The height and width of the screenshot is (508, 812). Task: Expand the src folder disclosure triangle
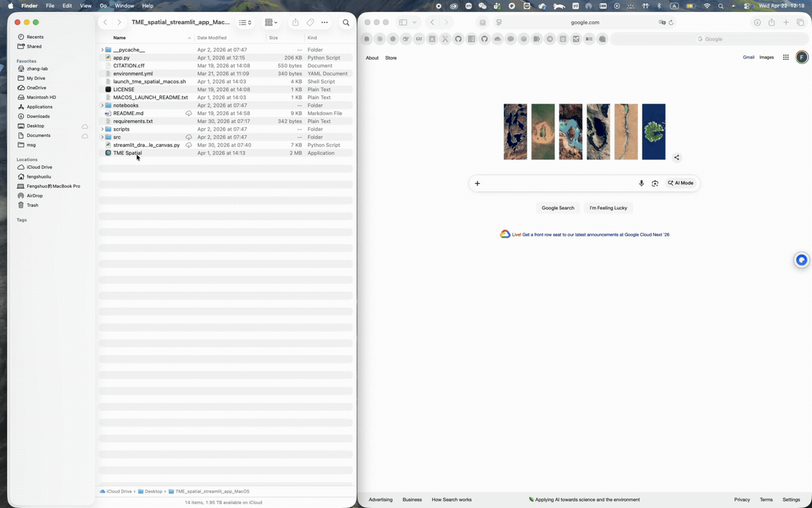(102, 137)
